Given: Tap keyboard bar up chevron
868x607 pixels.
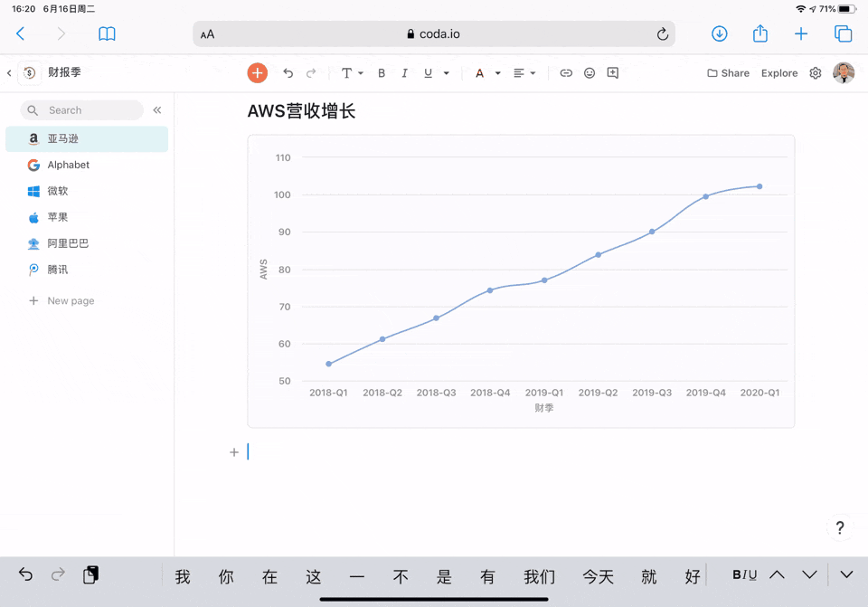Looking at the screenshot, I should tap(778, 574).
